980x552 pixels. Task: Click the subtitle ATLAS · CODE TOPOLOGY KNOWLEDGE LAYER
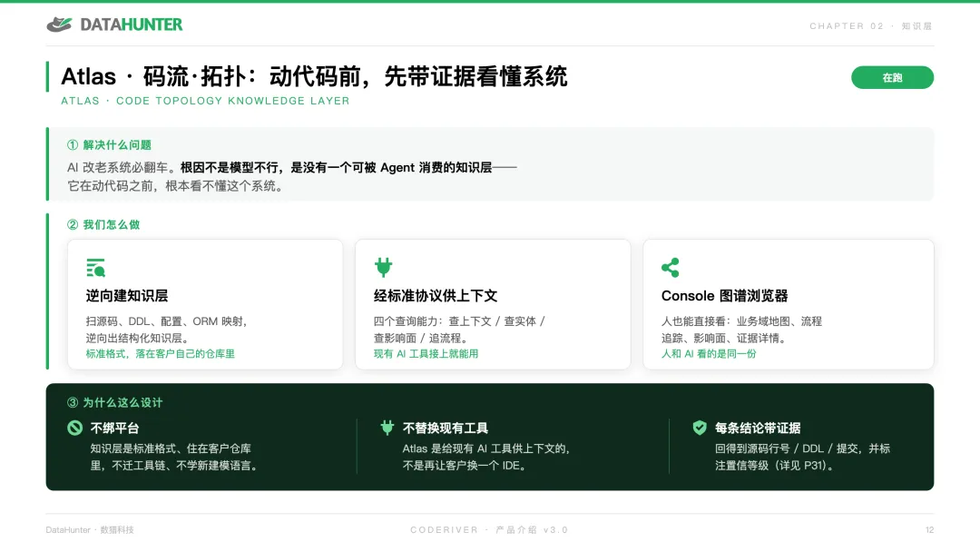tap(205, 101)
